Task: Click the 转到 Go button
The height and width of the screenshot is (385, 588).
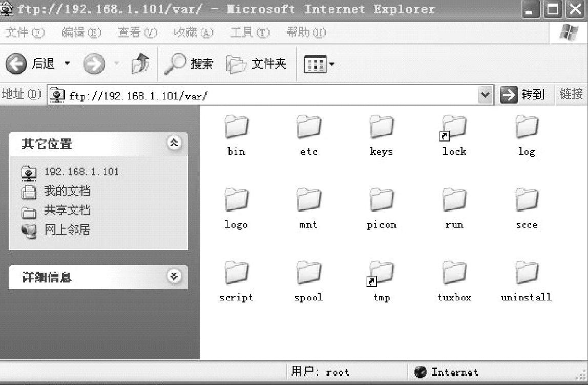Action: pyautogui.click(x=522, y=95)
